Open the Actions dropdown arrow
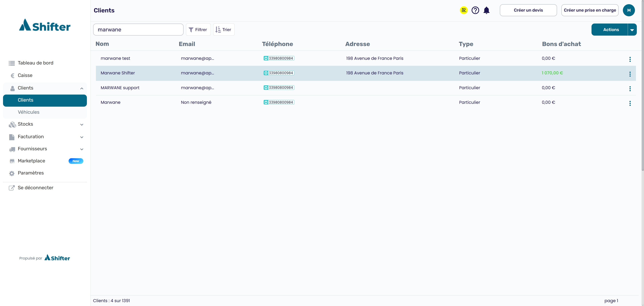 click(632, 30)
